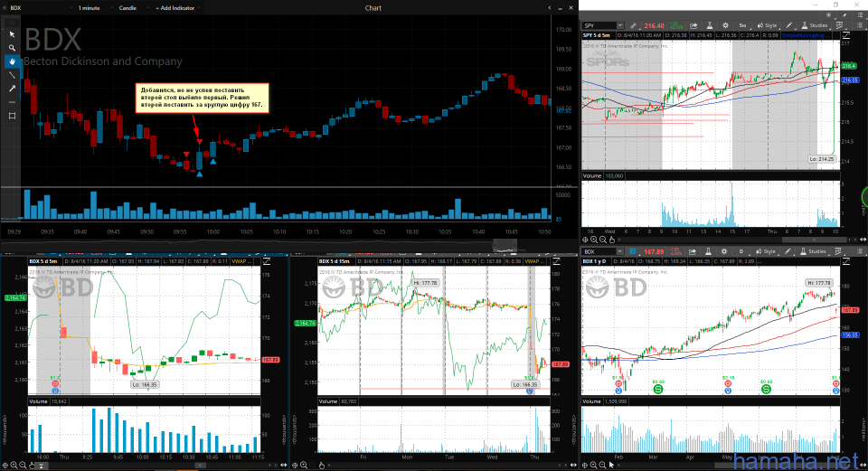The width and height of the screenshot is (868, 471).
Task: Select the arrow pointer tool
Action: 12,34
